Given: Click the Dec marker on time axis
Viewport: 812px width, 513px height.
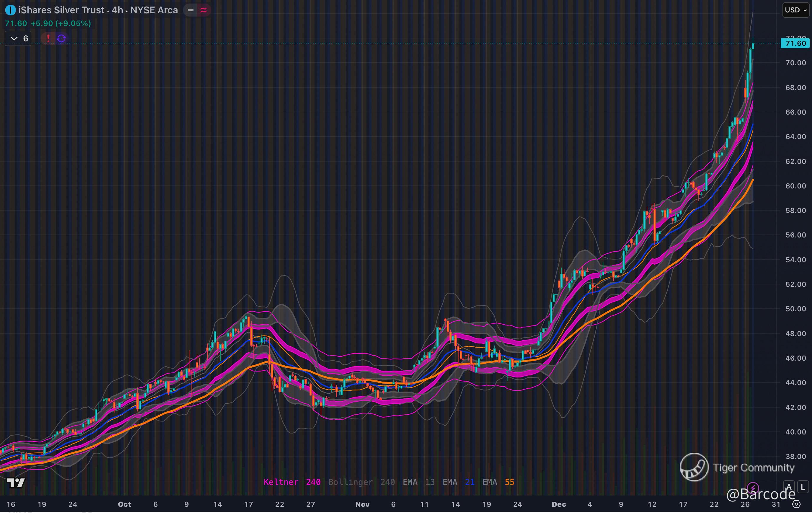Looking at the screenshot, I should coord(559,504).
